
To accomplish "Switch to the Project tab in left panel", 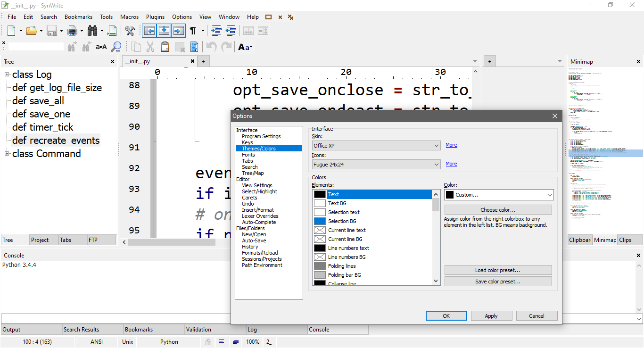I will [43, 240].
